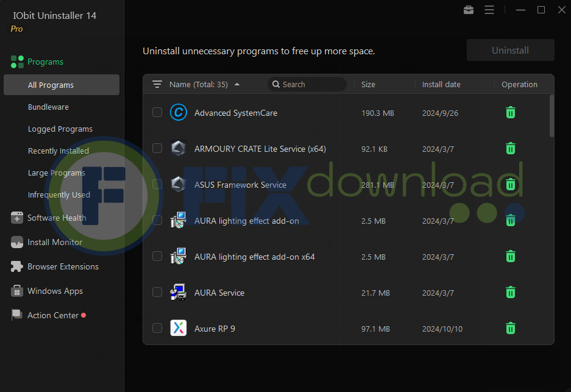Check the box next to AURA Service

click(x=157, y=293)
